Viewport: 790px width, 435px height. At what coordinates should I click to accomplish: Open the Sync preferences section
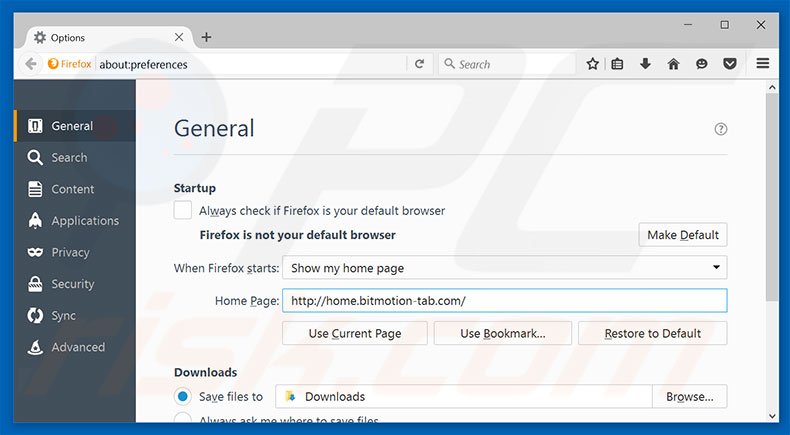[x=63, y=316]
